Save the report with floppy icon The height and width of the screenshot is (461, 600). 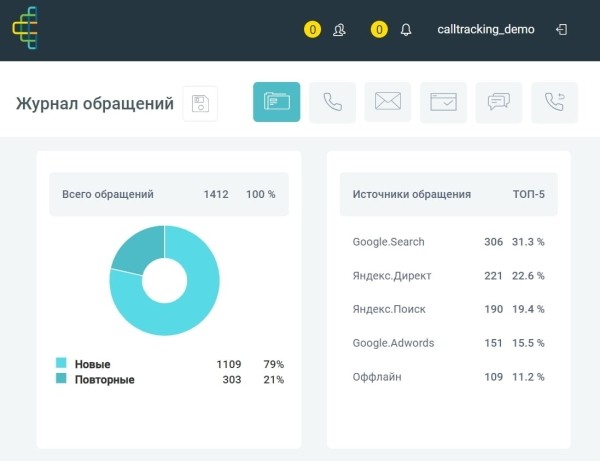(200, 104)
